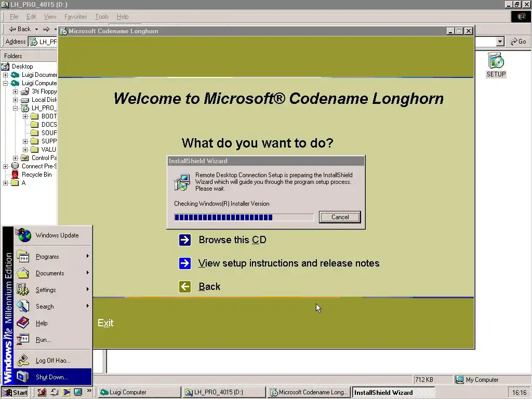Expand Luigi Documents tree node
The height and width of the screenshot is (399, 532).
5,75
